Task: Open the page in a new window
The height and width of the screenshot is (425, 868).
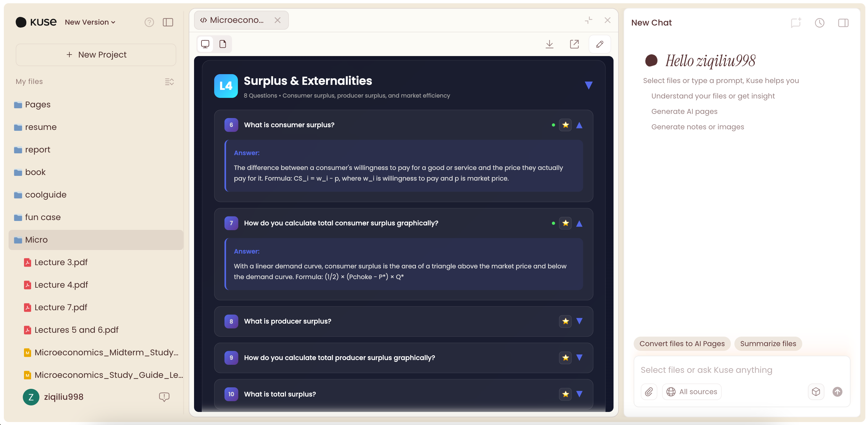Action: pyautogui.click(x=574, y=44)
